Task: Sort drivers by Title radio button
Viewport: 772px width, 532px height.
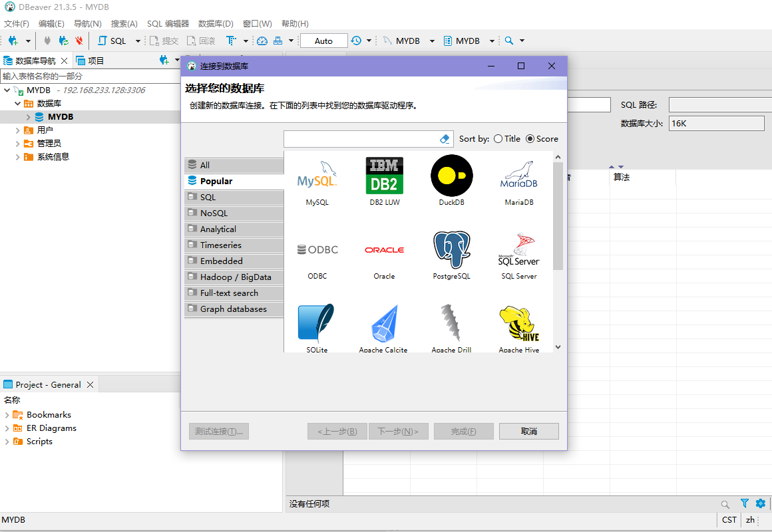Action: click(x=498, y=139)
